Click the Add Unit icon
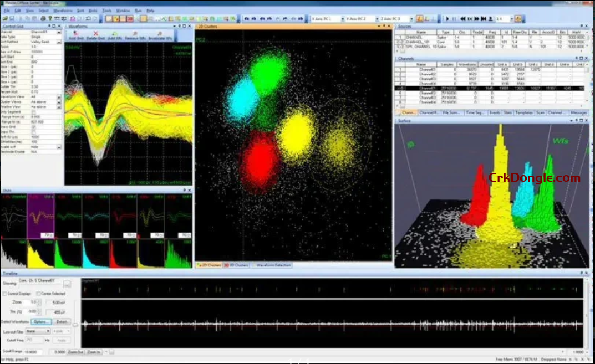The image size is (595, 364). 77,34
